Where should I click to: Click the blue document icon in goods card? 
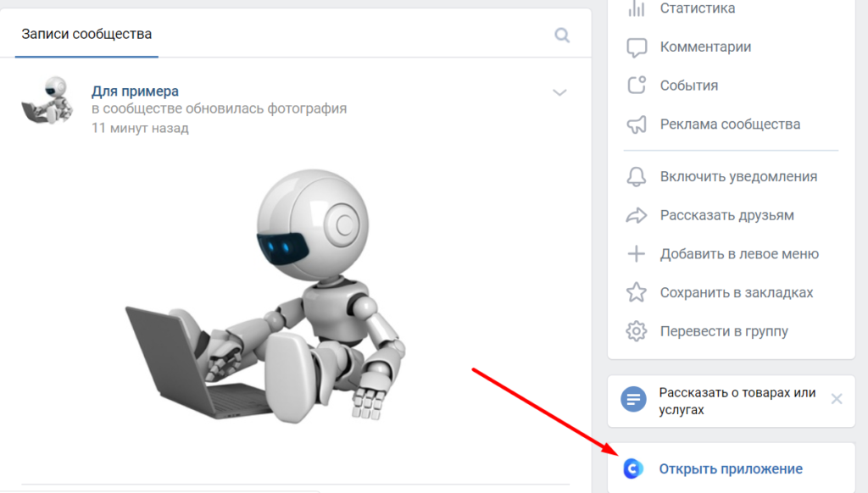tap(634, 399)
